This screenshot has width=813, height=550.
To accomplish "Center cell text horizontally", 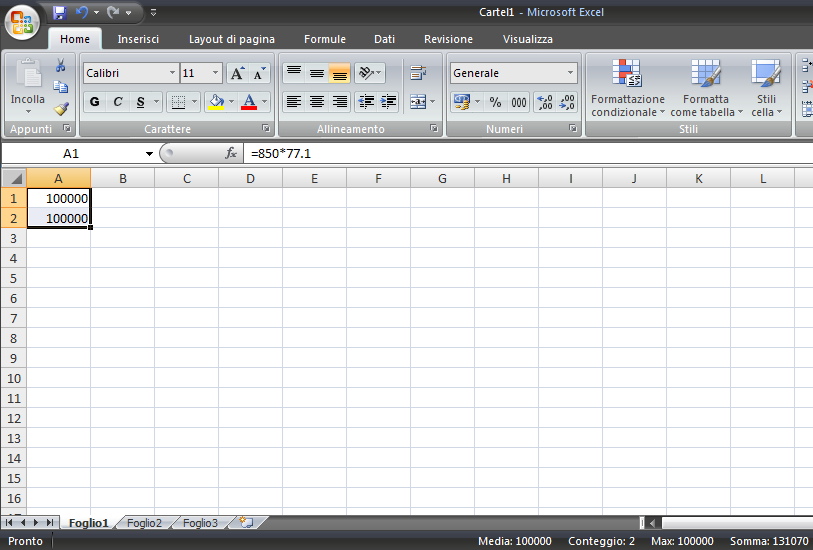I will point(317,102).
